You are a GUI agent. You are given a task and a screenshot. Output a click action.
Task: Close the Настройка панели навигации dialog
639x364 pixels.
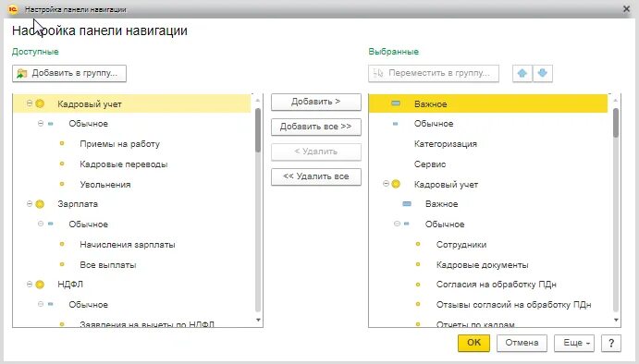(x=626, y=9)
